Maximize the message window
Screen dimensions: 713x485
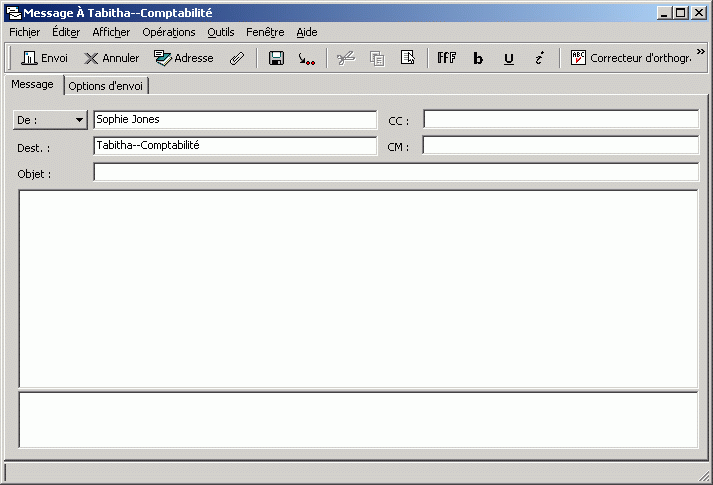(680, 13)
